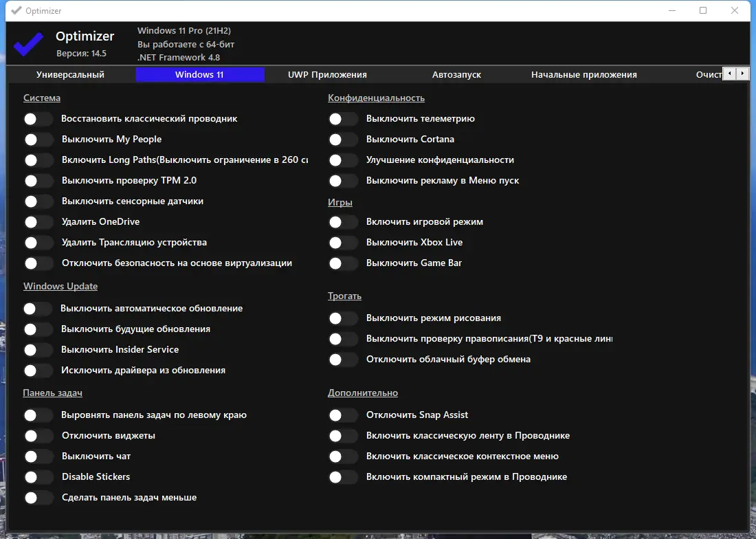The height and width of the screenshot is (539, 756).
Task: Go to Начальные приложения tab
Action: tap(584, 75)
